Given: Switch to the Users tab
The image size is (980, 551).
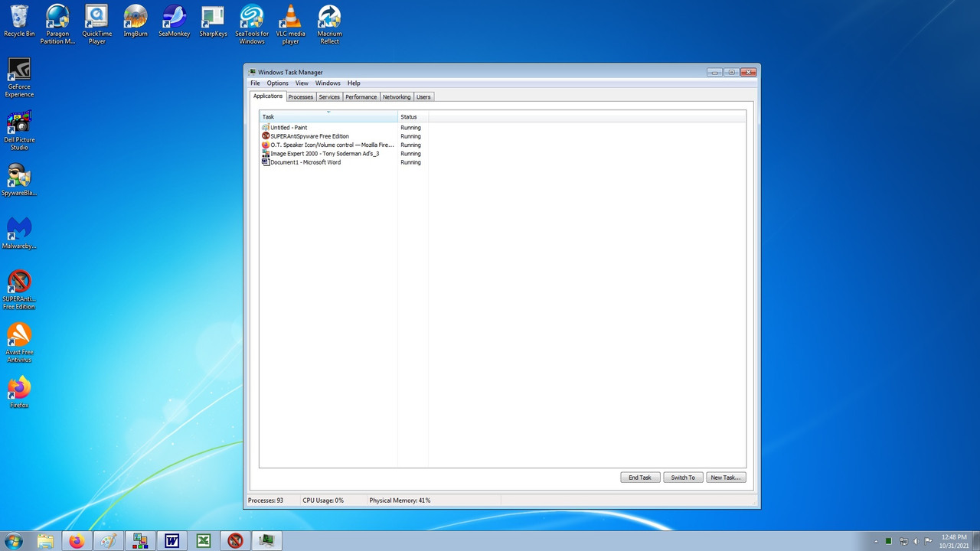Looking at the screenshot, I should (x=423, y=97).
